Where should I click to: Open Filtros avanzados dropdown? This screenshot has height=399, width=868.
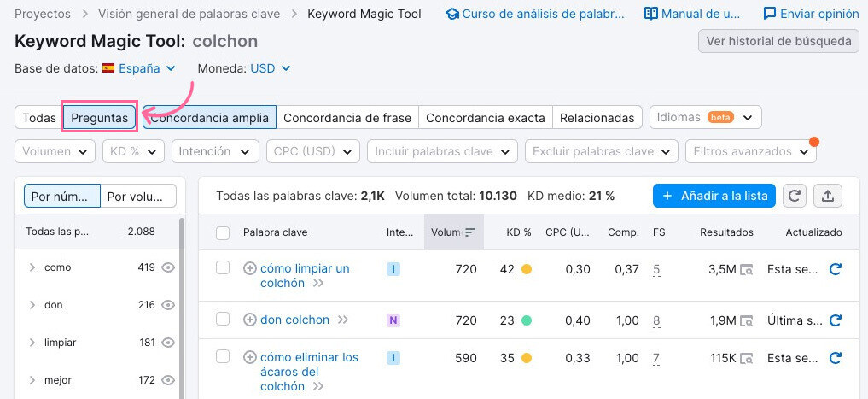[751, 151]
